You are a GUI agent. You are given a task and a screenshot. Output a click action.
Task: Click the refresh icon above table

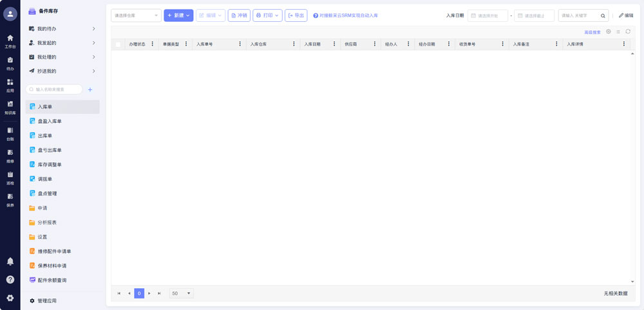click(x=628, y=32)
